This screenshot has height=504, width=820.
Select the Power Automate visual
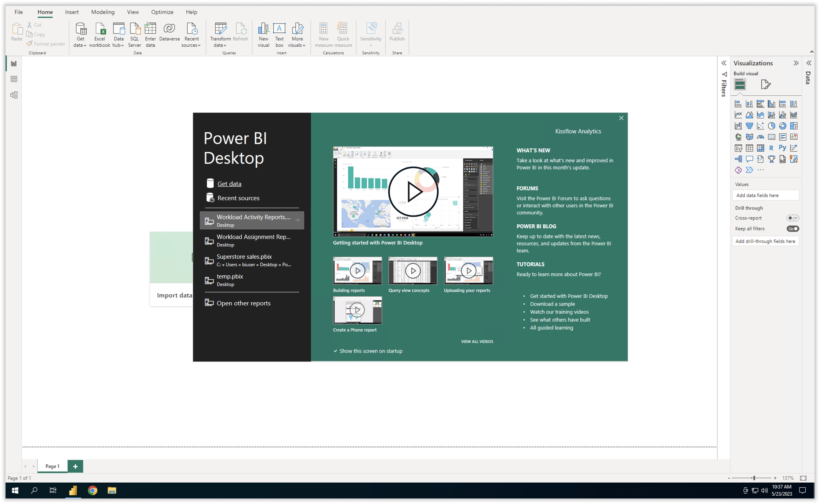(x=749, y=170)
